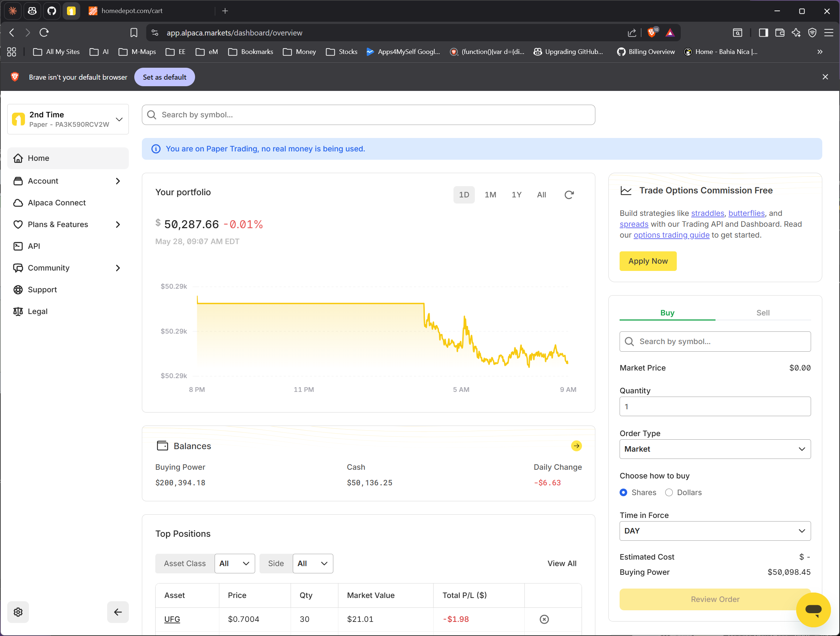Click Set as default button
Screen dimensions: 840x636
click(x=164, y=77)
